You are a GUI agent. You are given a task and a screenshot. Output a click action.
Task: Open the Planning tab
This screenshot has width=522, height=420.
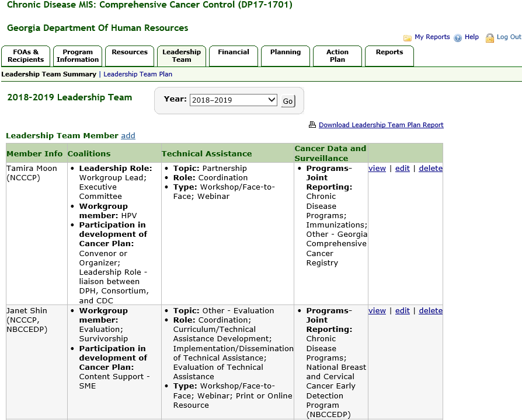286,56
